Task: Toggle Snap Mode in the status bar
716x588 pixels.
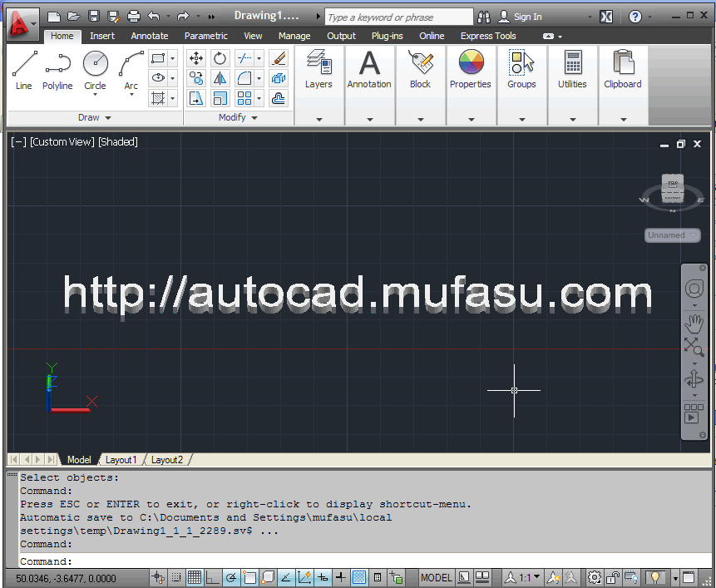Action: tap(176, 577)
